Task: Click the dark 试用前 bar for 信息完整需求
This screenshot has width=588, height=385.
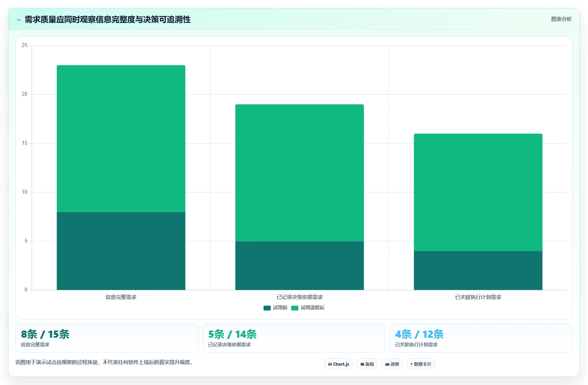Action: (121, 251)
